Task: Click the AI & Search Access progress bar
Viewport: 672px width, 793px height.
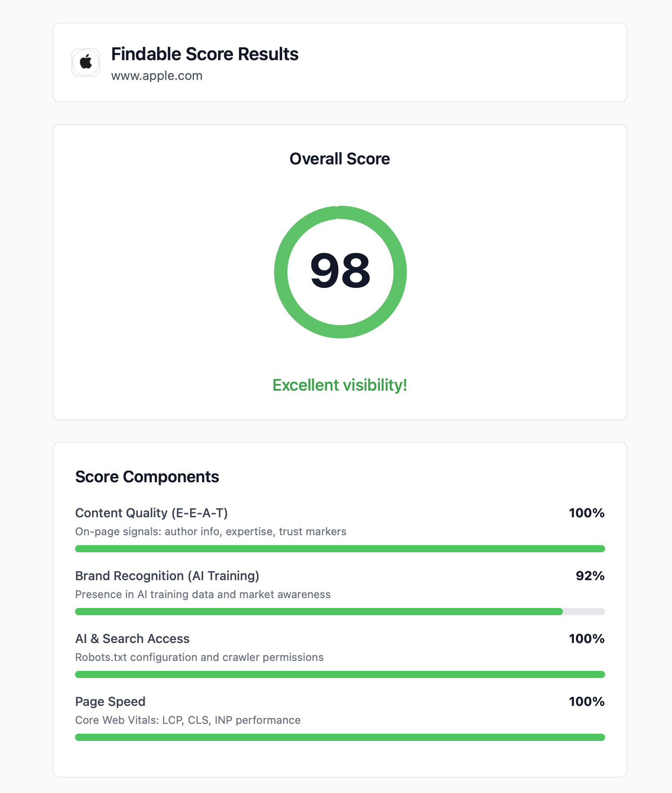Action: click(x=340, y=674)
